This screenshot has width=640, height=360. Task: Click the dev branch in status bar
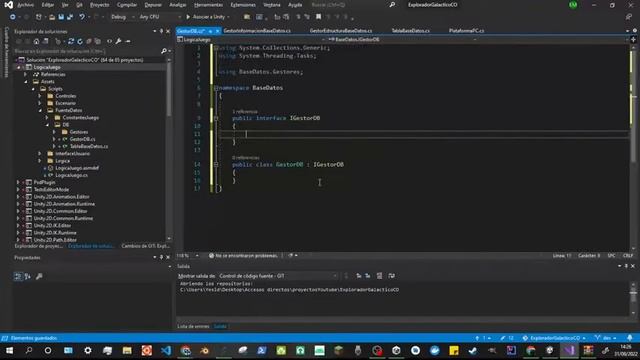605,338
